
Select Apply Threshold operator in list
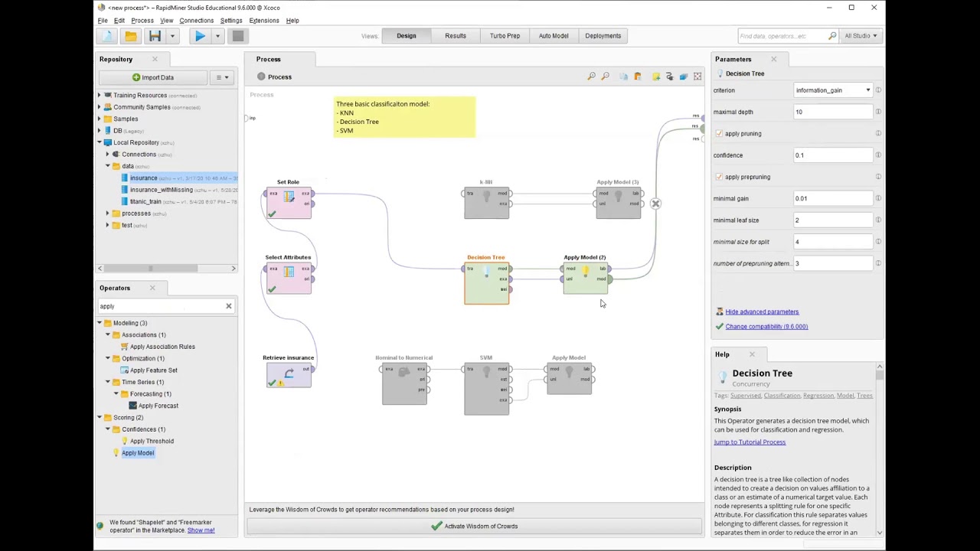pyautogui.click(x=152, y=442)
